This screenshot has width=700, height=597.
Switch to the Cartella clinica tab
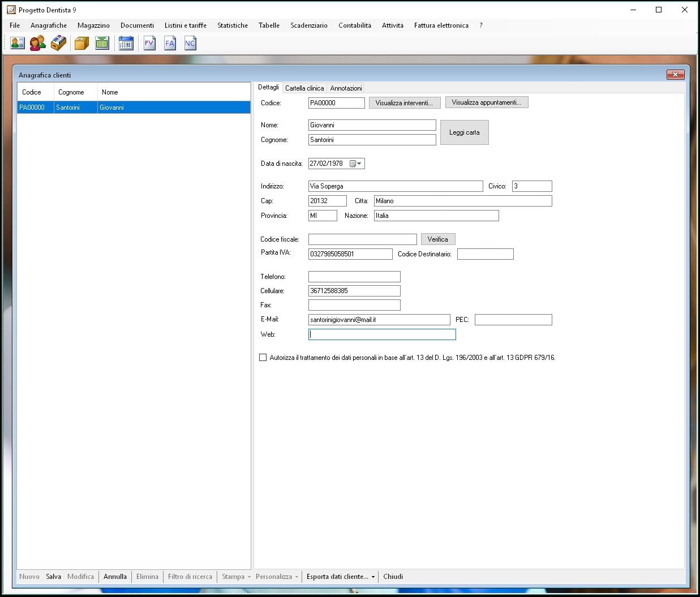click(x=304, y=88)
